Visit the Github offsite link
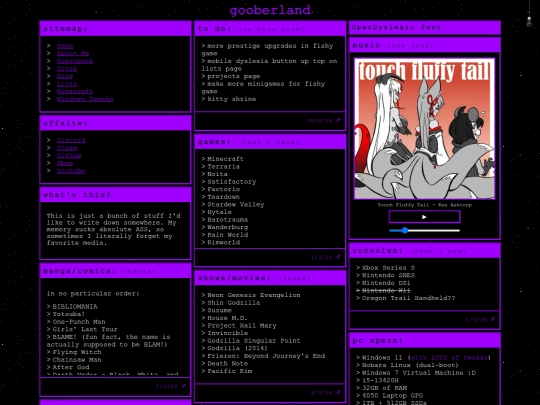Screen dimensions: 540x405 69,155
